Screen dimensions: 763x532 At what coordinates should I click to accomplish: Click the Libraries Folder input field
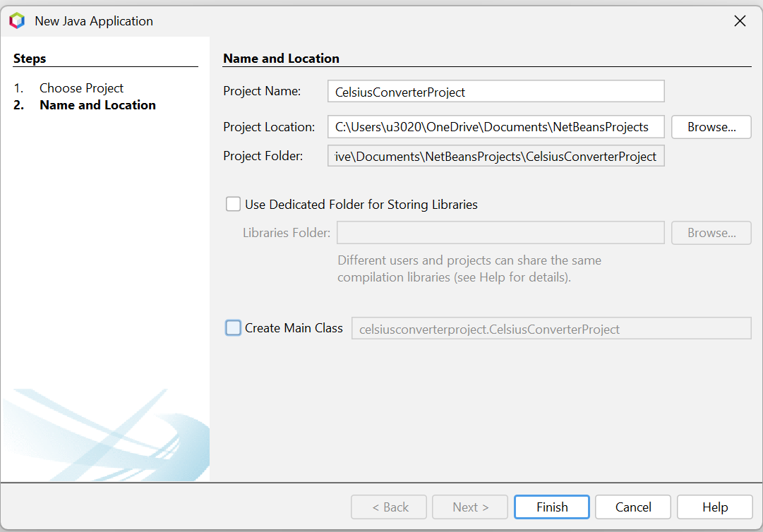pos(500,233)
